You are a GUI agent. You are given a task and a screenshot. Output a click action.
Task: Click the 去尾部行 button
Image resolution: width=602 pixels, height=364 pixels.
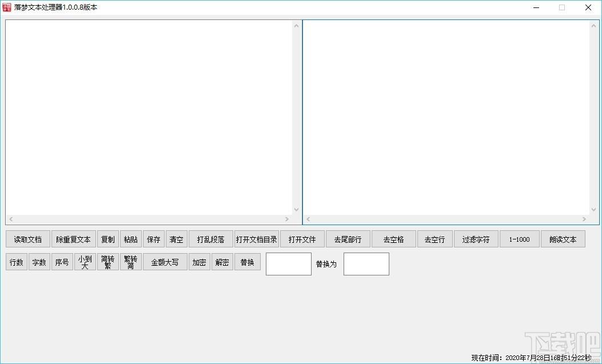tap(348, 239)
